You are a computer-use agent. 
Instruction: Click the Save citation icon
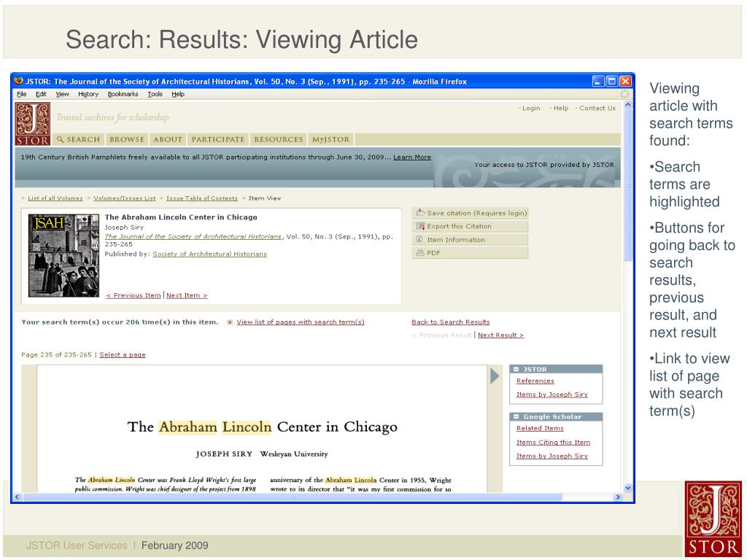[419, 212]
